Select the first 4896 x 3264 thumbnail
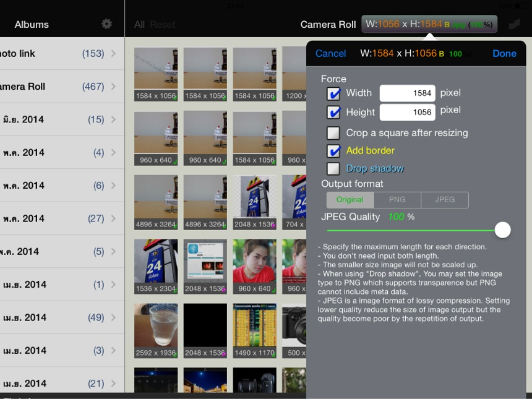The image size is (532, 399). [x=156, y=202]
